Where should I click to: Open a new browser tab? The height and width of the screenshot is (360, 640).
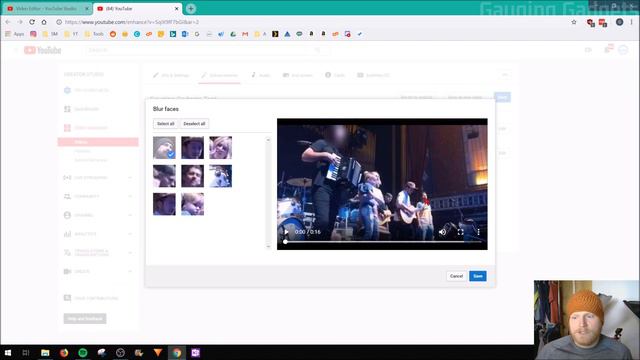pos(191,9)
